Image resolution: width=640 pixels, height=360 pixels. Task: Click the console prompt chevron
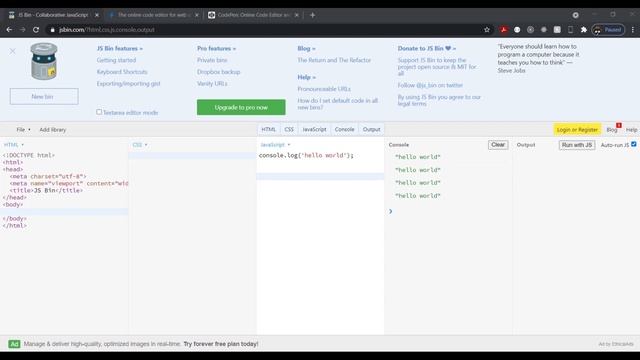[x=391, y=211]
